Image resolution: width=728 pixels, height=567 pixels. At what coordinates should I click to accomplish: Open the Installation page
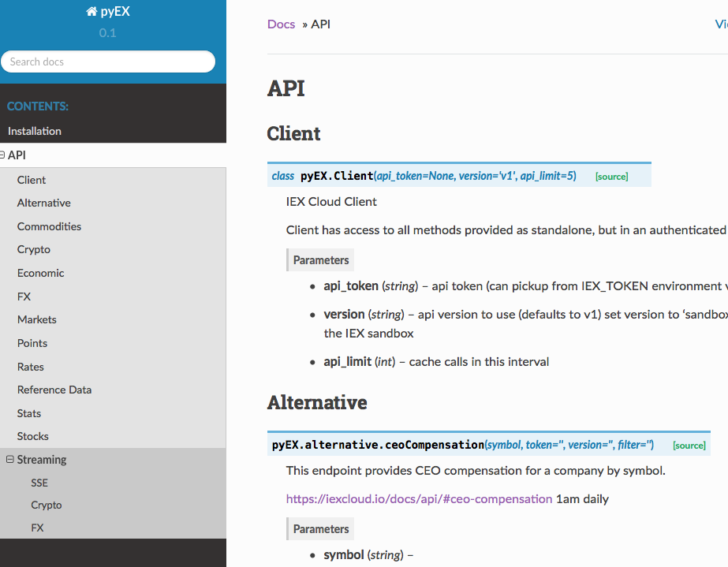point(35,132)
